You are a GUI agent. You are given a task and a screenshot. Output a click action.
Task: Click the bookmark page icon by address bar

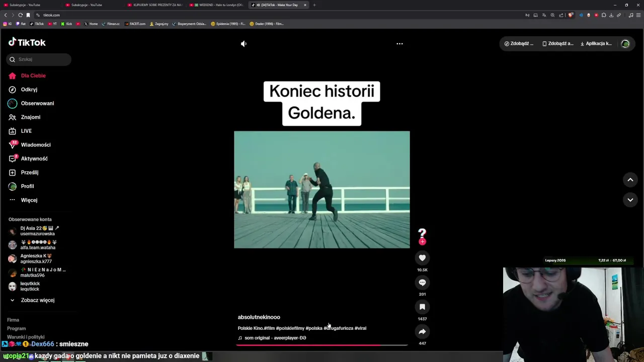28,15
